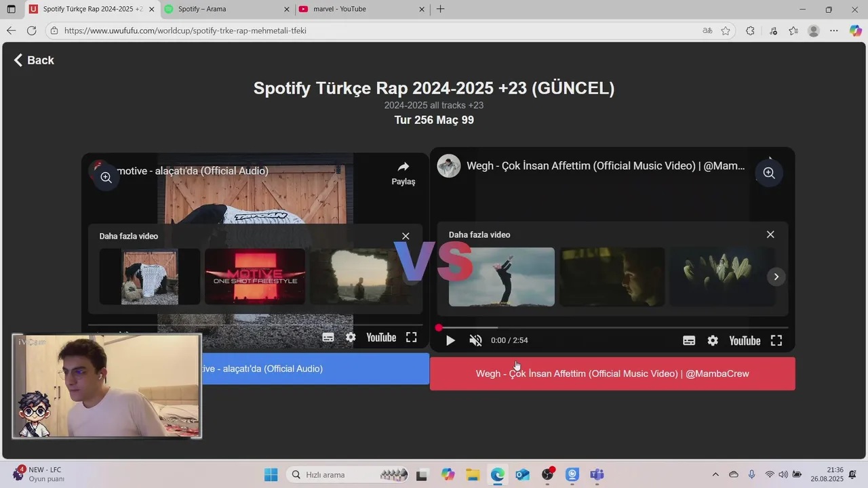Toggle subtitles on the motive video
Image resolution: width=868 pixels, height=488 pixels.
(328, 338)
